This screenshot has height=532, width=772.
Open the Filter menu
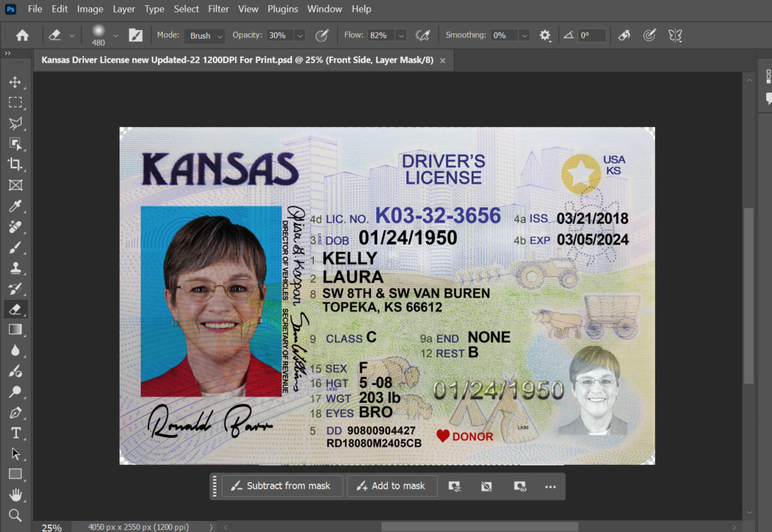pos(218,9)
